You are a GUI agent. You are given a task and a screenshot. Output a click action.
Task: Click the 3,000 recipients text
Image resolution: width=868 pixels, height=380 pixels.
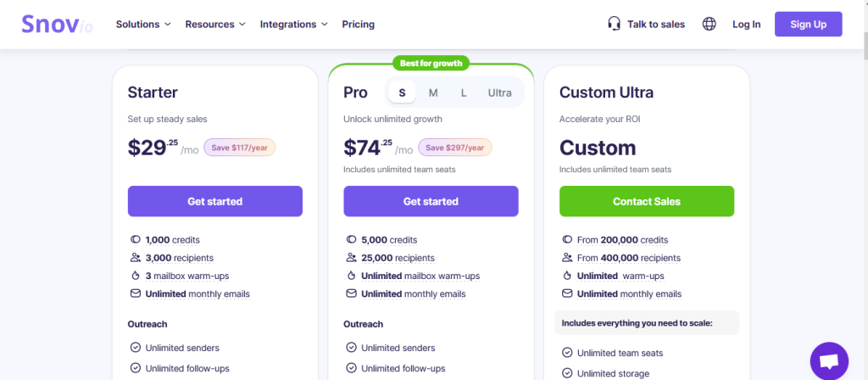180,258
